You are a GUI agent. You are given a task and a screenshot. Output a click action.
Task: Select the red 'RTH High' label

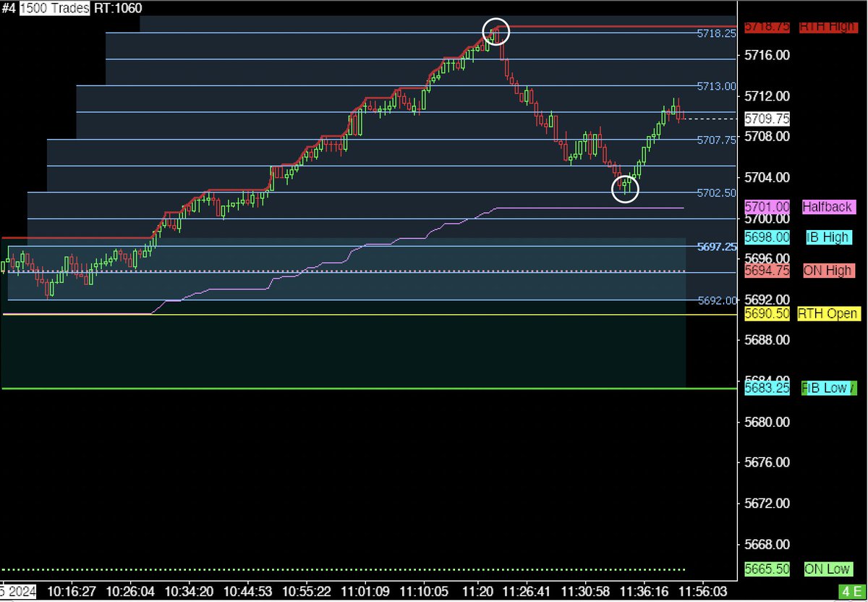[827, 27]
